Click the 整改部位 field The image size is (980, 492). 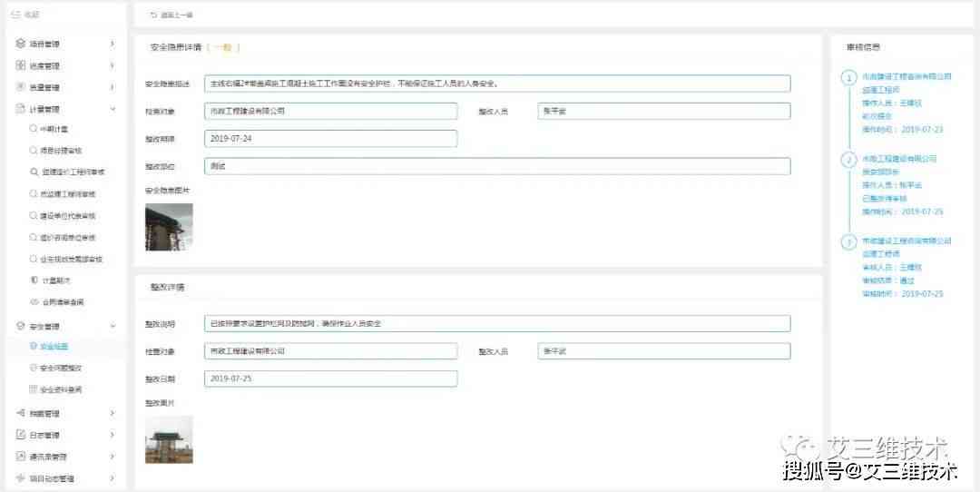[x=497, y=166]
